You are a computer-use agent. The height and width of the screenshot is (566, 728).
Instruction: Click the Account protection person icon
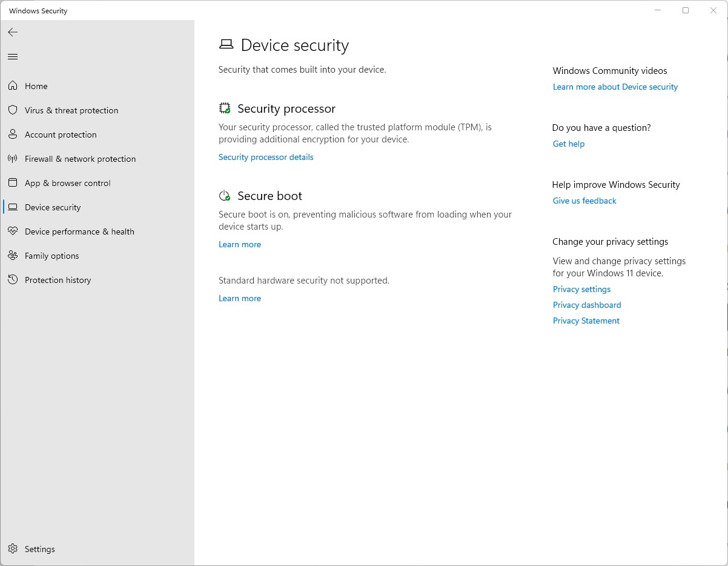coord(13,135)
